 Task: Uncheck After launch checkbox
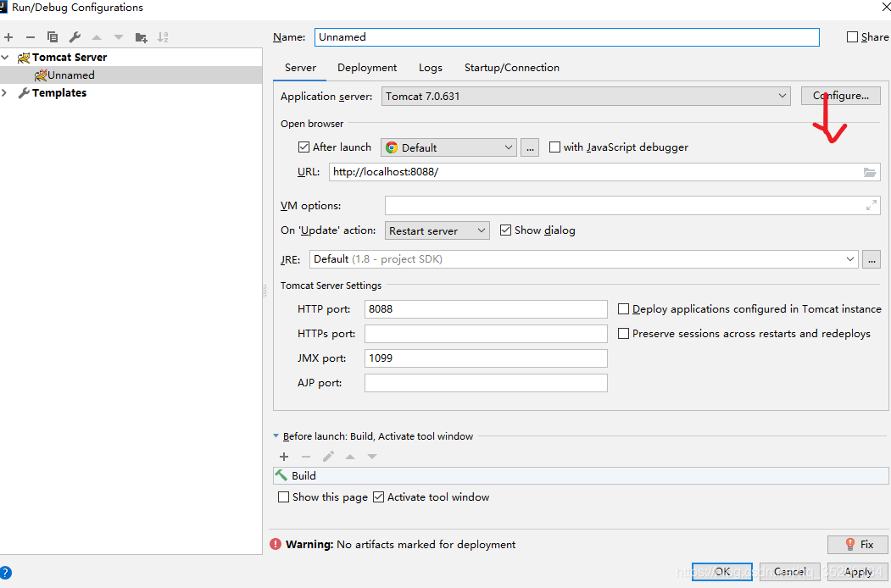(304, 147)
